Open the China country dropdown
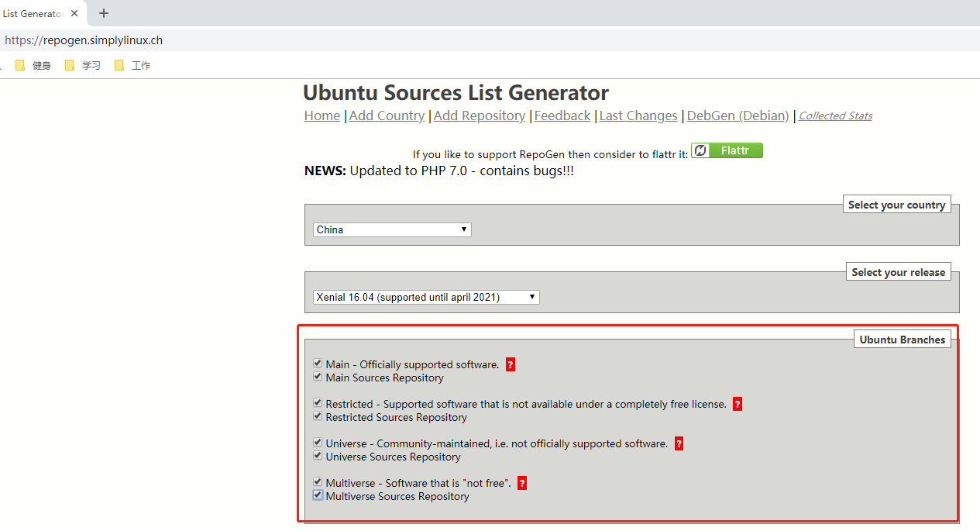The image size is (980, 531). [392, 229]
